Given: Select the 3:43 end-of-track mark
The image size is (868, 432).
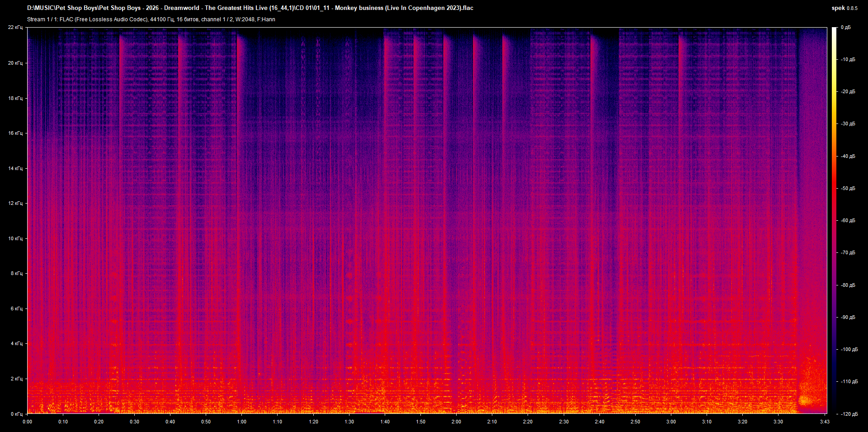Looking at the screenshot, I should click(824, 422).
